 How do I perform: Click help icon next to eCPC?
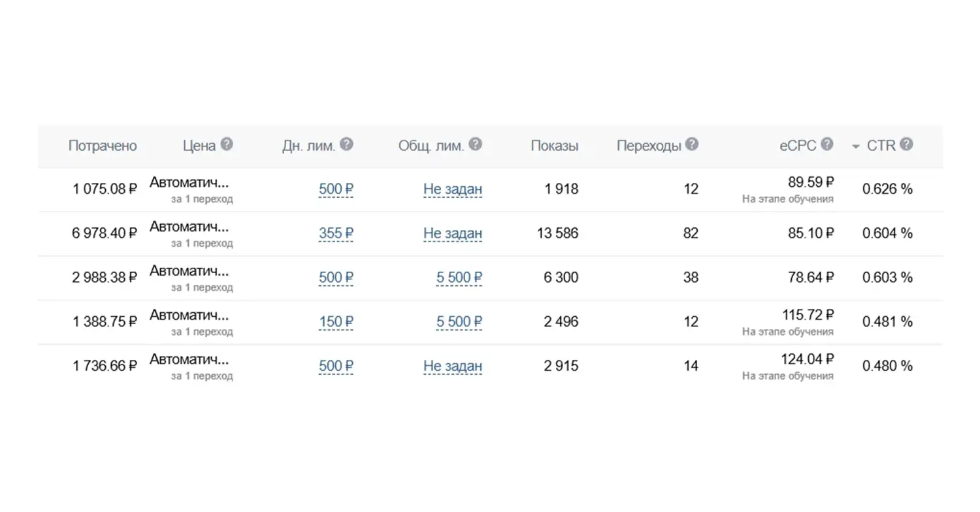pyautogui.click(x=827, y=144)
